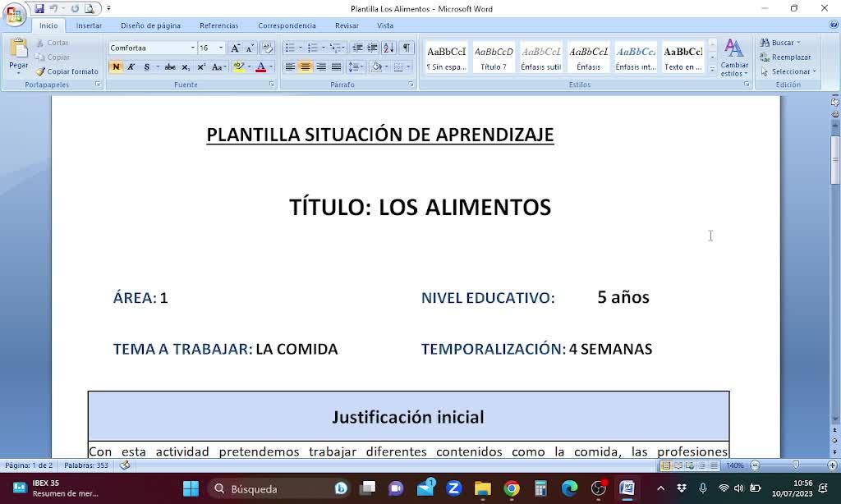This screenshot has width=841, height=504.
Task: Clear formatting with eraser icon
Action: [x=267, y=48]
